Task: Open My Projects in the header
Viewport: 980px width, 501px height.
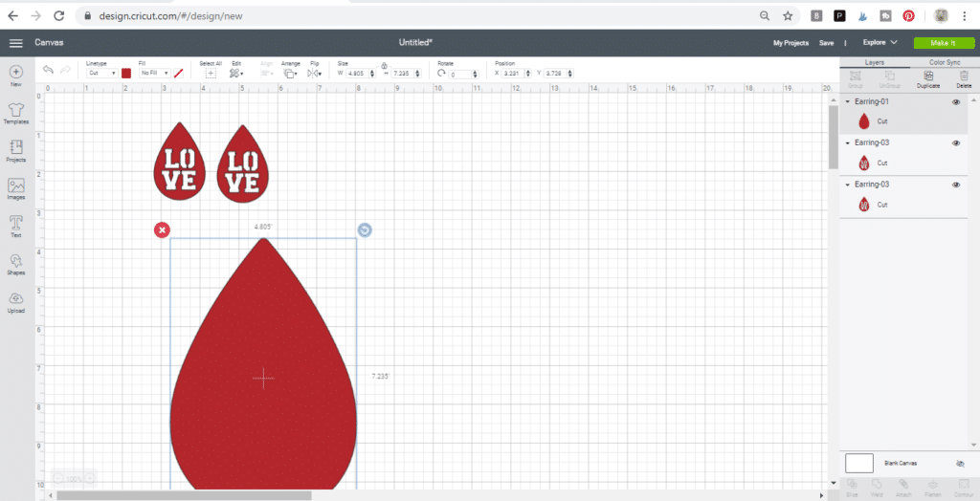Action: click(x=791, y=43)
